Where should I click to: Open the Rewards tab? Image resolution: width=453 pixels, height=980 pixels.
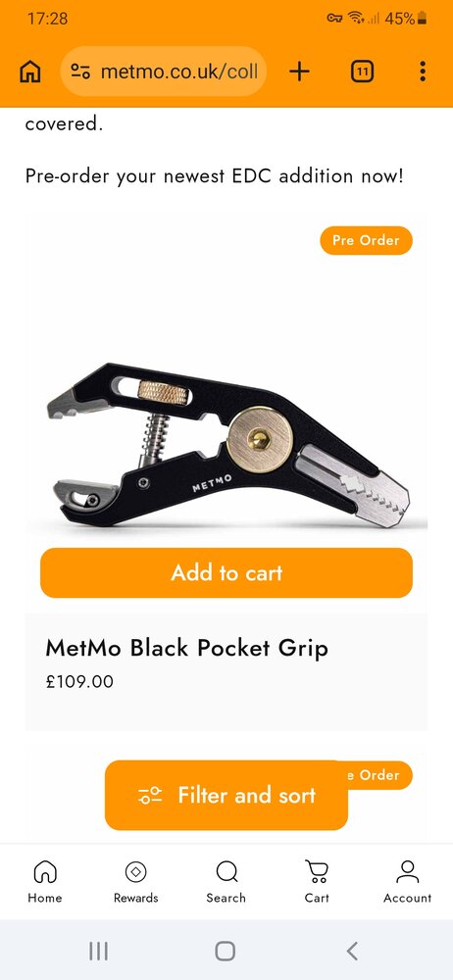tap(135, 881)
